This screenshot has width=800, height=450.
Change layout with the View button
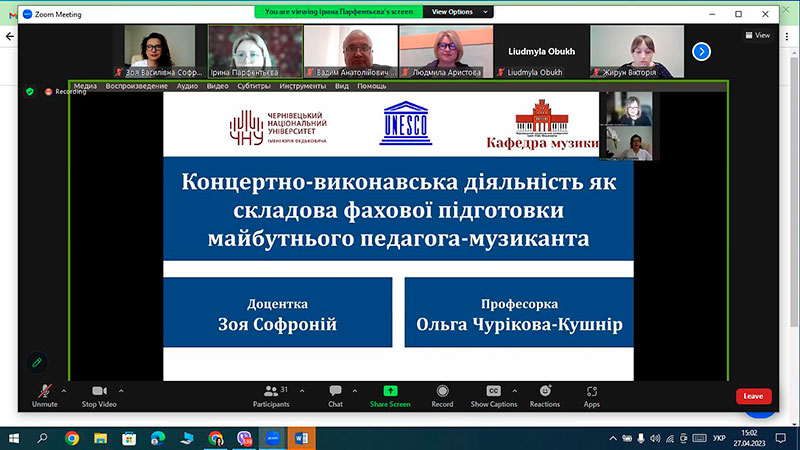[x=758, y=35]
